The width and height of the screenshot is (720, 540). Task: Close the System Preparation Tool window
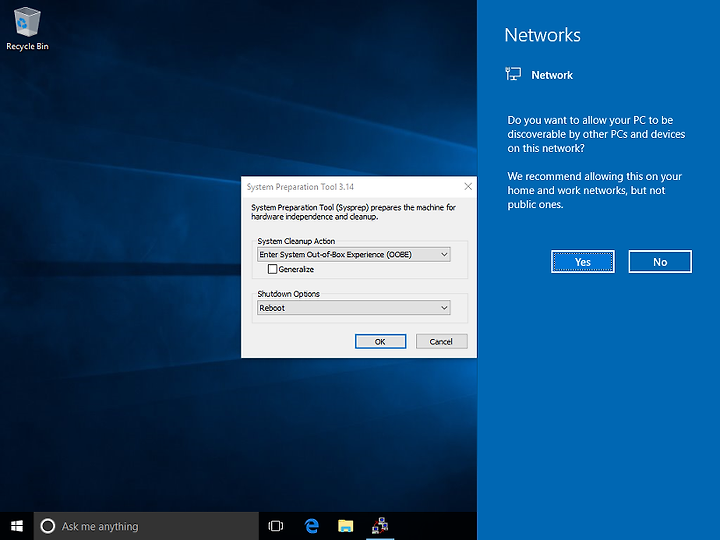[468, 186]
